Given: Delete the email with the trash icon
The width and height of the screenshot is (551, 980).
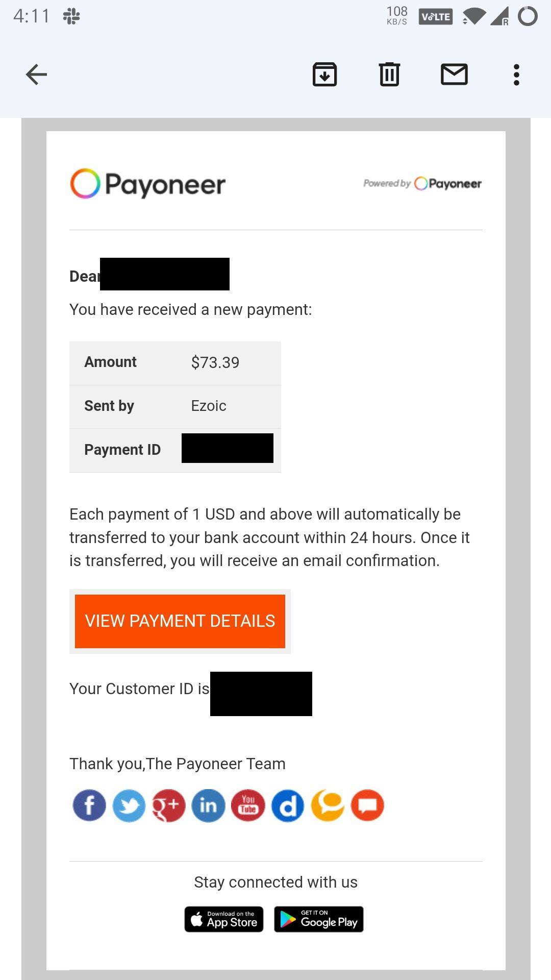Looking at the screenshot, I should (x=389, y=75).
